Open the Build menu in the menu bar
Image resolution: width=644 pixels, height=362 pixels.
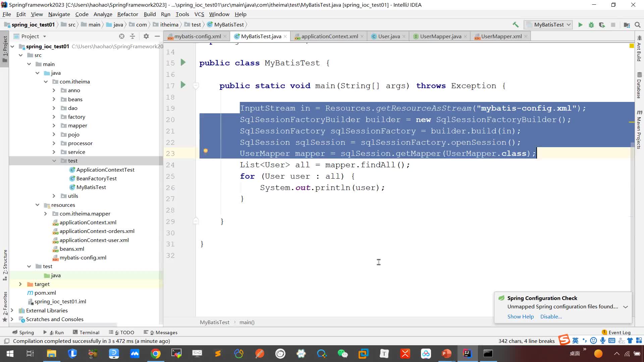(x=150, y=14)
